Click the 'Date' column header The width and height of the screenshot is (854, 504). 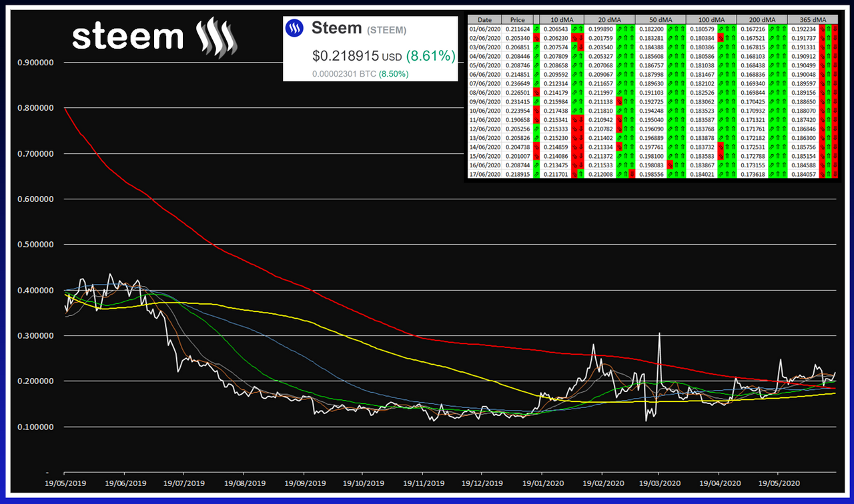coord(484,20)
